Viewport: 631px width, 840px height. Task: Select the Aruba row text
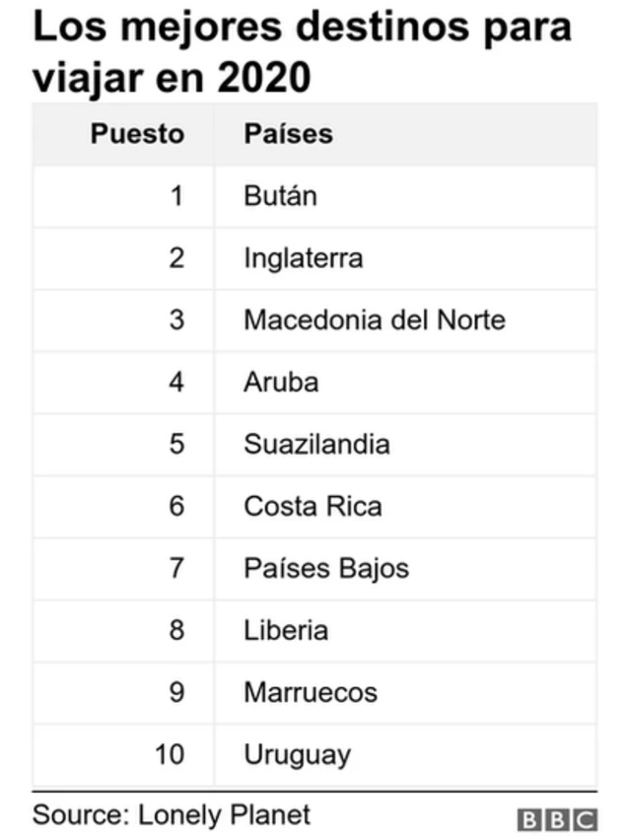281,382
